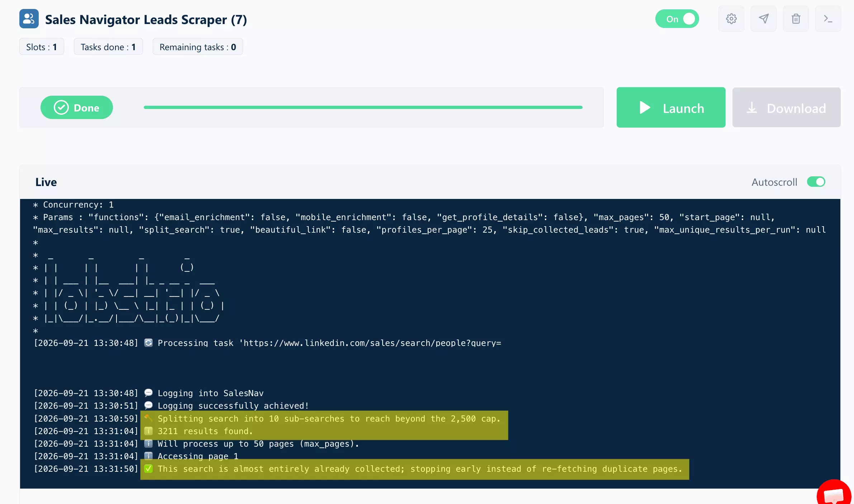Click the Splitting search into 10 sub-searches line
Screen dimensions: 854x504
coord(267,419)
